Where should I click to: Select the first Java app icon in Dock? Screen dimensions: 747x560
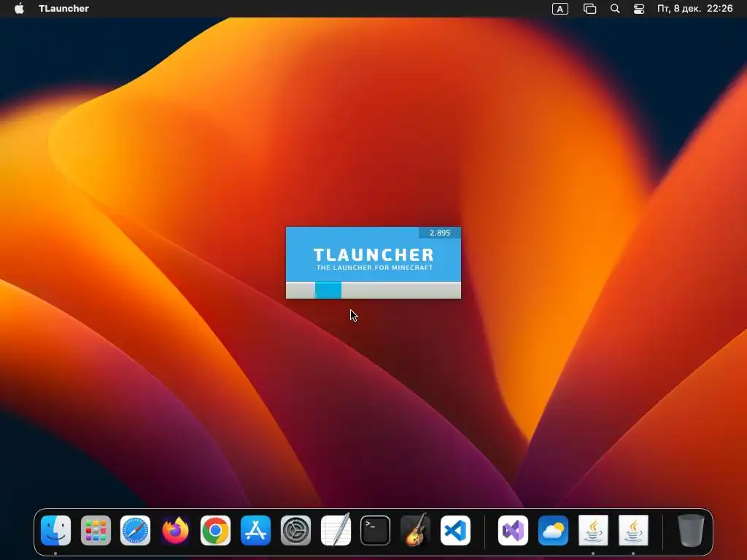[x=593, y=531]
